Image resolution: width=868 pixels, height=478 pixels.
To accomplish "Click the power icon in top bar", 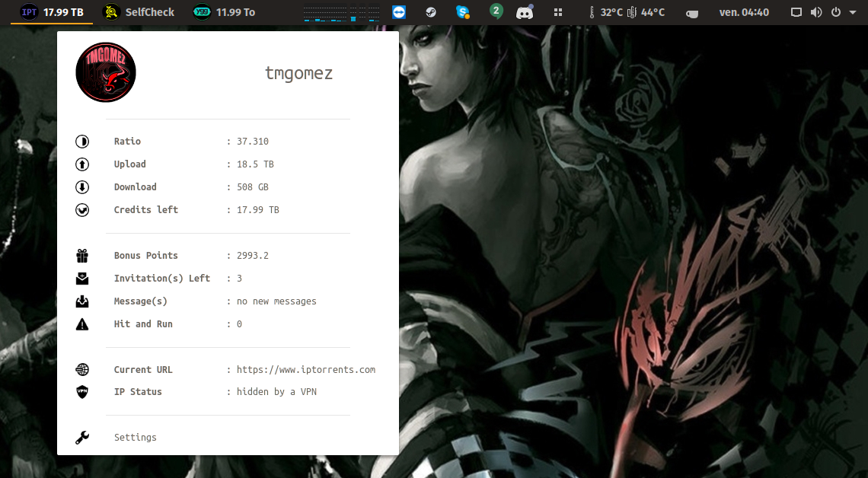I will [x=836, y=12].
